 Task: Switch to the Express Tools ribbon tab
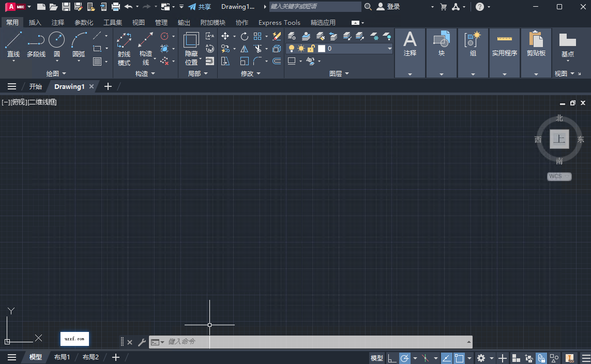tap(279, 22)
